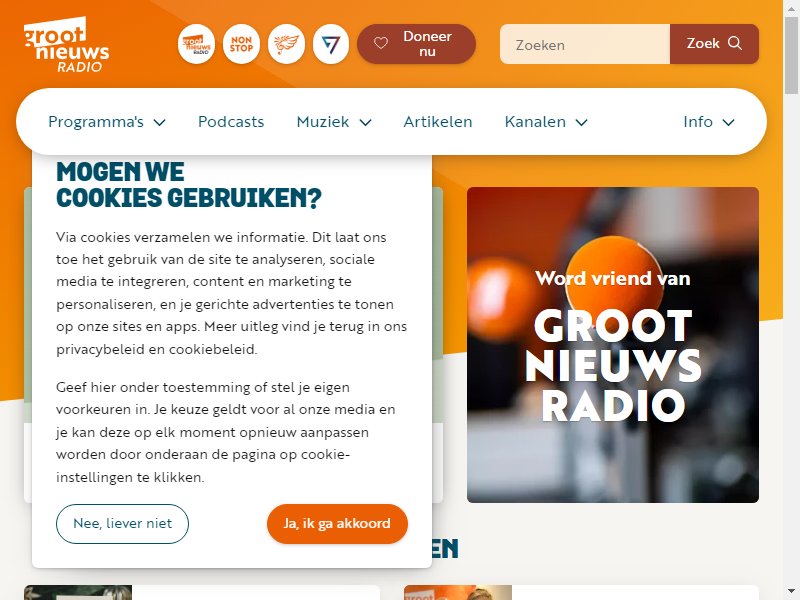Accept cookies with Ja, ik ga akkoord

337,523
